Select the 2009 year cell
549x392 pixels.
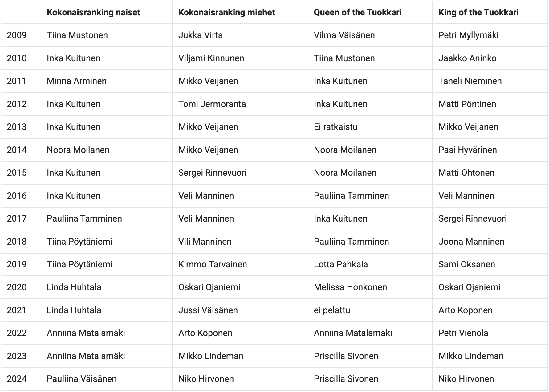pos(17,35)
